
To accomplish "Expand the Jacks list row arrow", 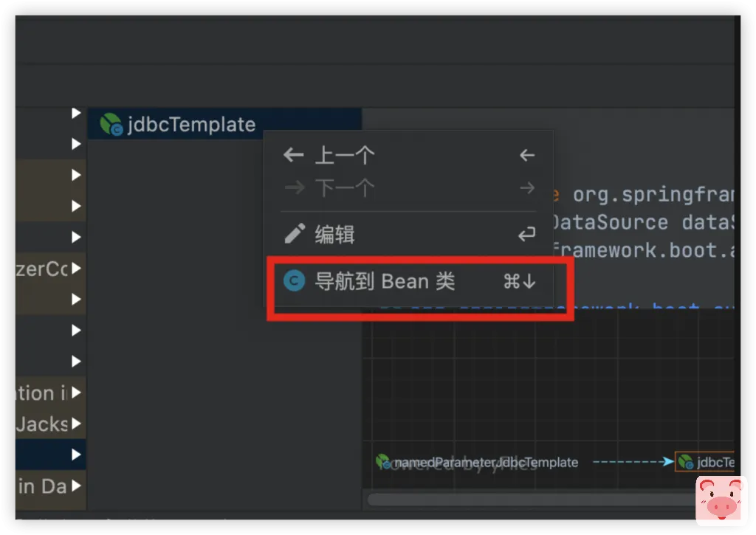I will 76,423.
